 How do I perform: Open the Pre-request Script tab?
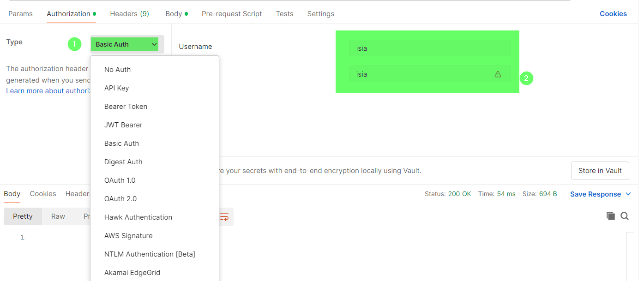[x=232, y=14]
